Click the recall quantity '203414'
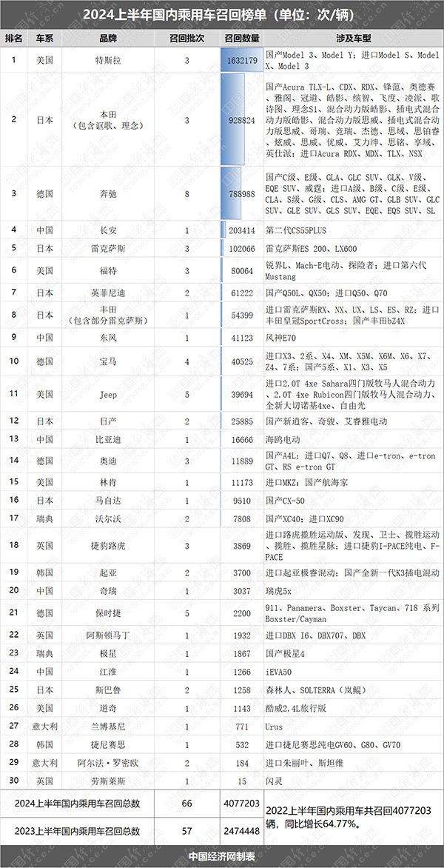This screenshot has width=444, height=868. click(x=240, y=230)
